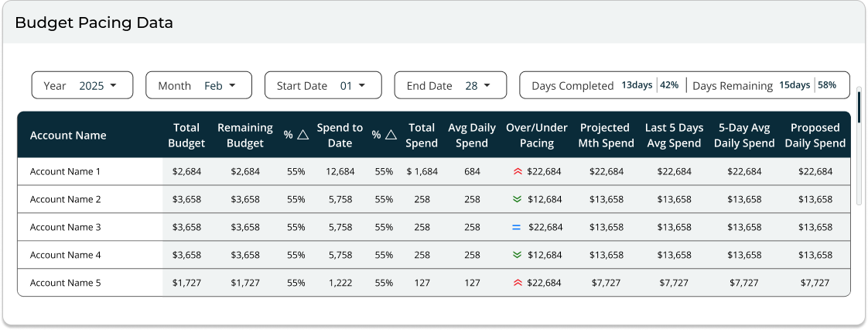Viewport: 868px width, 330px height.
Task: Sort by the Account Name column header
Action: [68, 135]
